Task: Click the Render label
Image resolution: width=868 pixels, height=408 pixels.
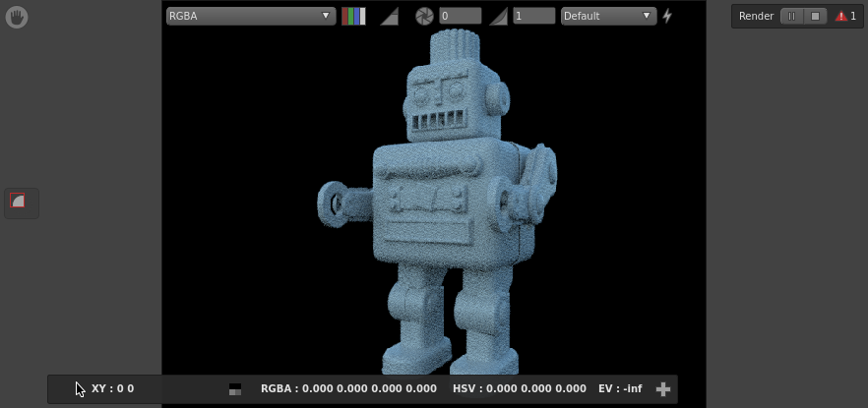Action: pos(756,16)
